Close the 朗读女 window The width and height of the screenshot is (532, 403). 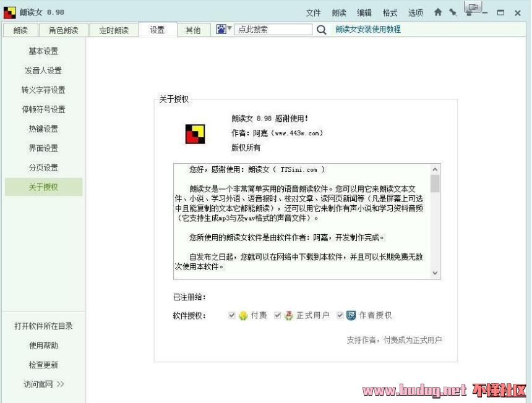tap(517, 13)
